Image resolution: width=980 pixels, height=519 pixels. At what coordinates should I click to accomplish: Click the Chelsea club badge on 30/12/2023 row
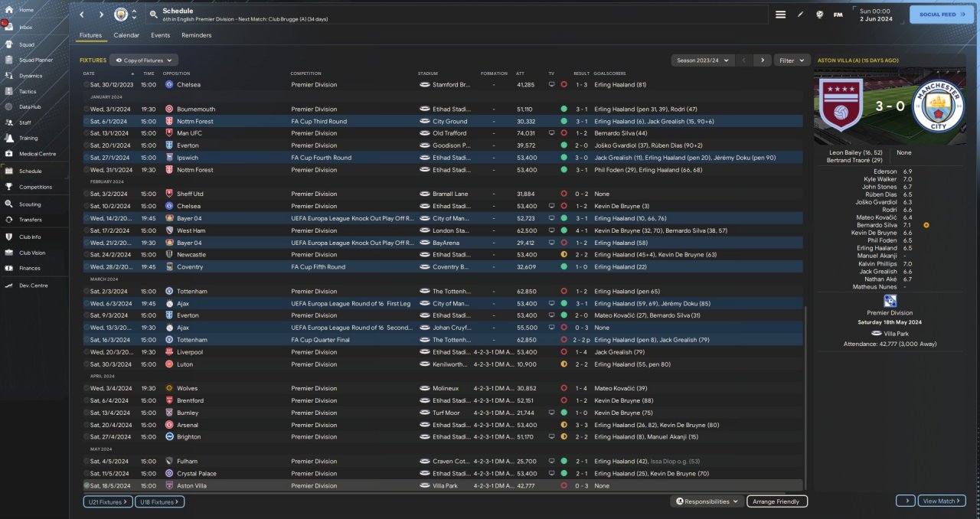point(169,84)
